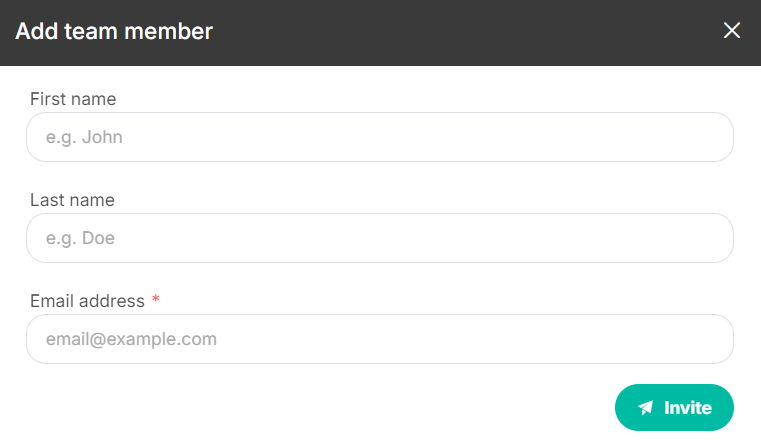Viewport: 761px width, 443px height.
Task: Focus the Last name input field
Action: pos(380,238)
